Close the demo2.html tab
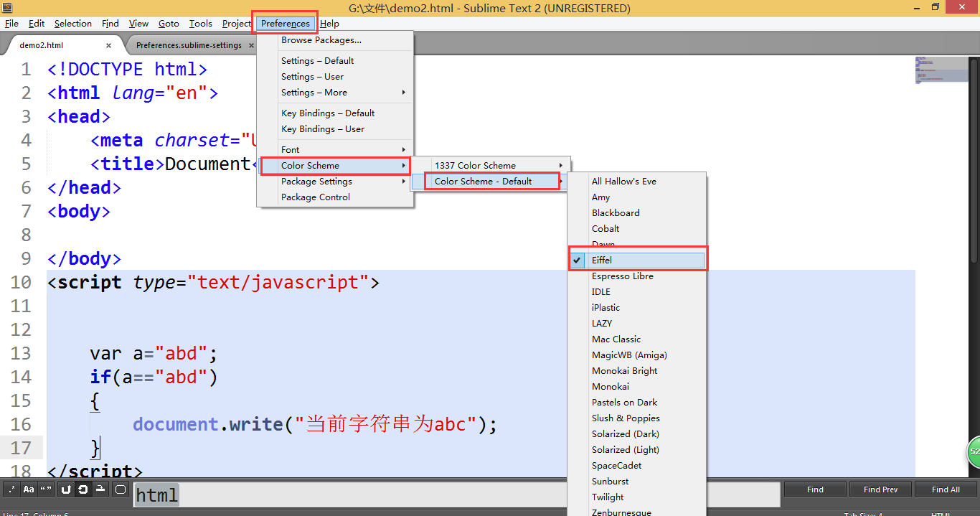The width and height of the screenshot is (980, 516). pos(108,45)
